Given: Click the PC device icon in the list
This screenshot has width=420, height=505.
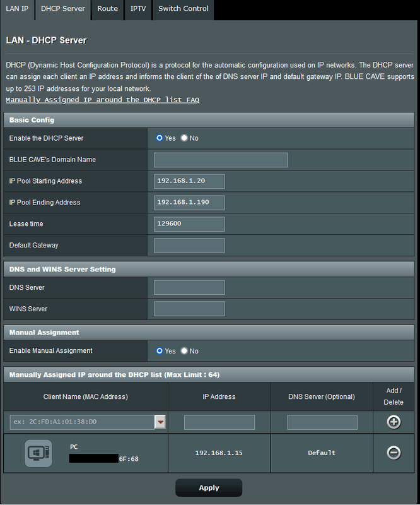Looking at the screenshot, I should pos(38,453).
